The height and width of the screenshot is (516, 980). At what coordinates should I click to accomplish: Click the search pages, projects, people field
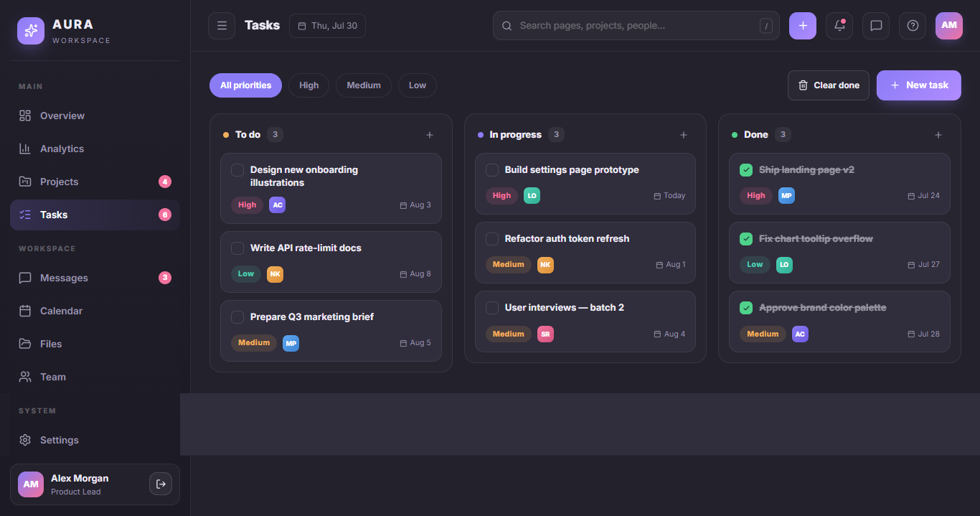coord(636,26)
